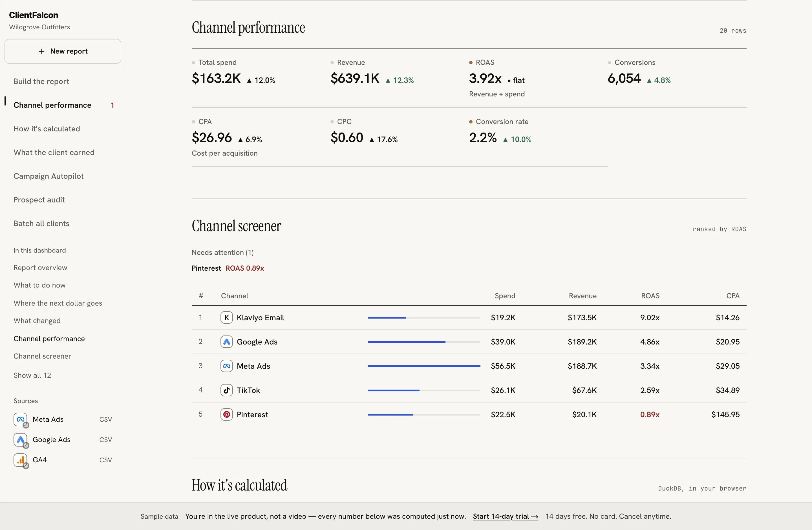Click the Spend column header
Screen dimensions: 812x530
505,296
